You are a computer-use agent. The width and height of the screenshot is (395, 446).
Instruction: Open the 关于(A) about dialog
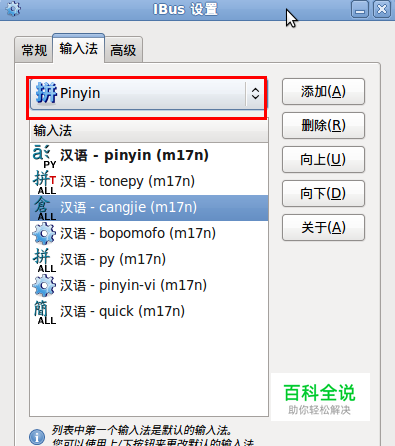(x=323, y=228)
